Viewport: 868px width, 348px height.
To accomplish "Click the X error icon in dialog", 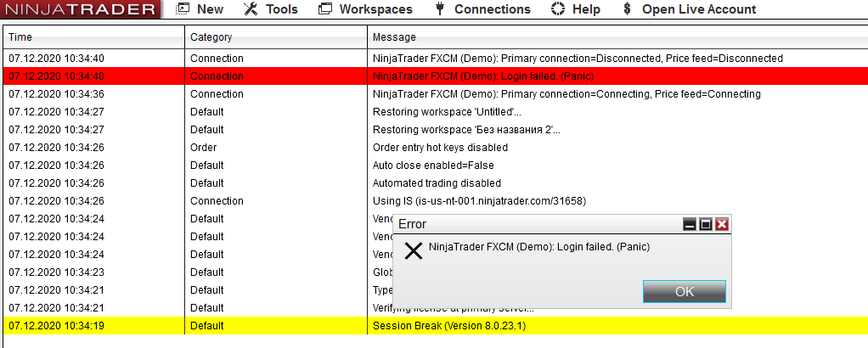I will click(414, 250).
